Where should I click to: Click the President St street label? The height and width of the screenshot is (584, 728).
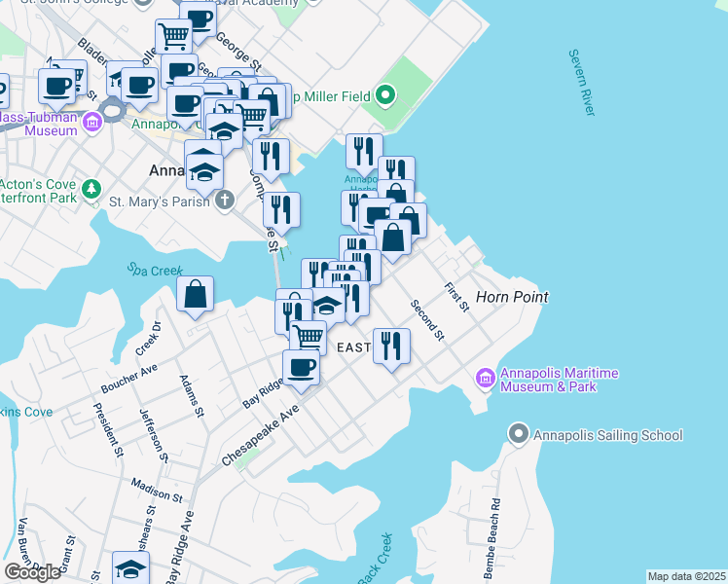[x=109, y=430]
